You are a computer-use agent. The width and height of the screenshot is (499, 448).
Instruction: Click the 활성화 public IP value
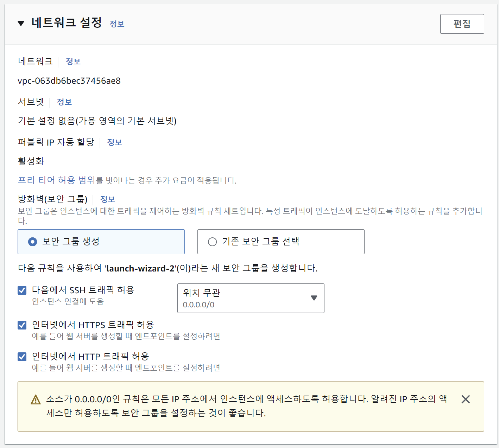tap(31, 161)
